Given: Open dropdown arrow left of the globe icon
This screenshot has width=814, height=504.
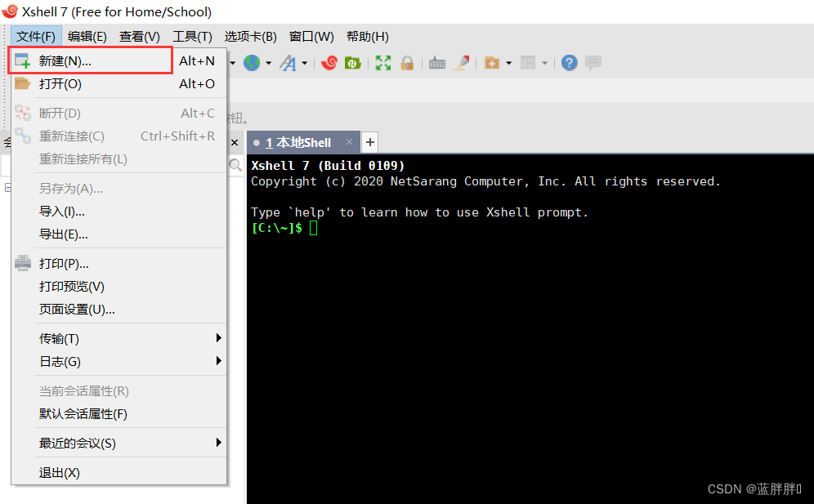Looking at the screenshot, I should pos(233,64).
